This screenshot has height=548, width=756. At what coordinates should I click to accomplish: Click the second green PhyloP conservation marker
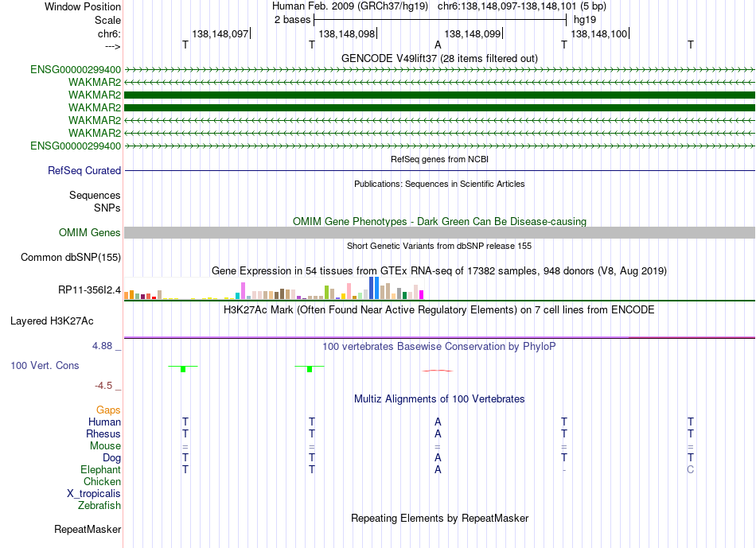click(310, 369)
